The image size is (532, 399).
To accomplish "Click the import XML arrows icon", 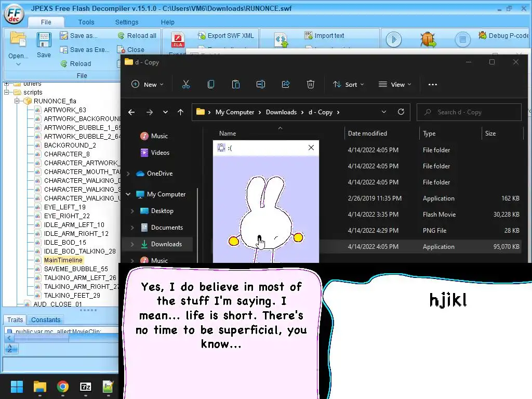I will [x=281, y=40].
